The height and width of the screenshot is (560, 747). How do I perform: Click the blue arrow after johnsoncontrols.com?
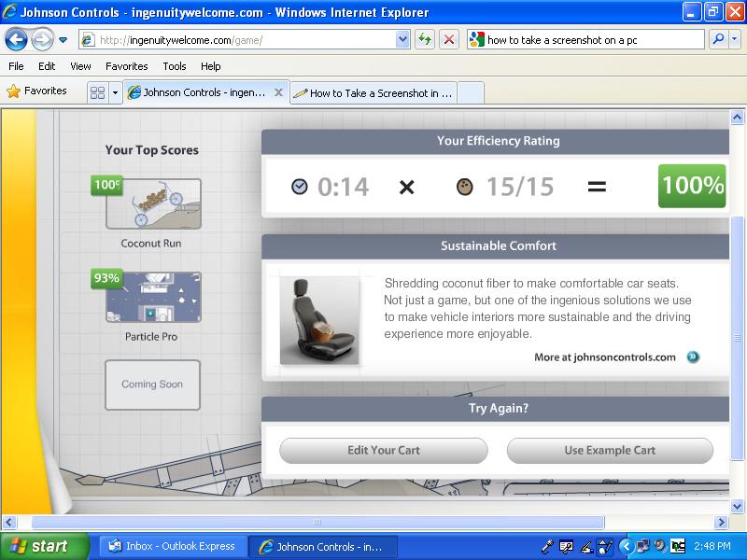(x=693, y=357)
